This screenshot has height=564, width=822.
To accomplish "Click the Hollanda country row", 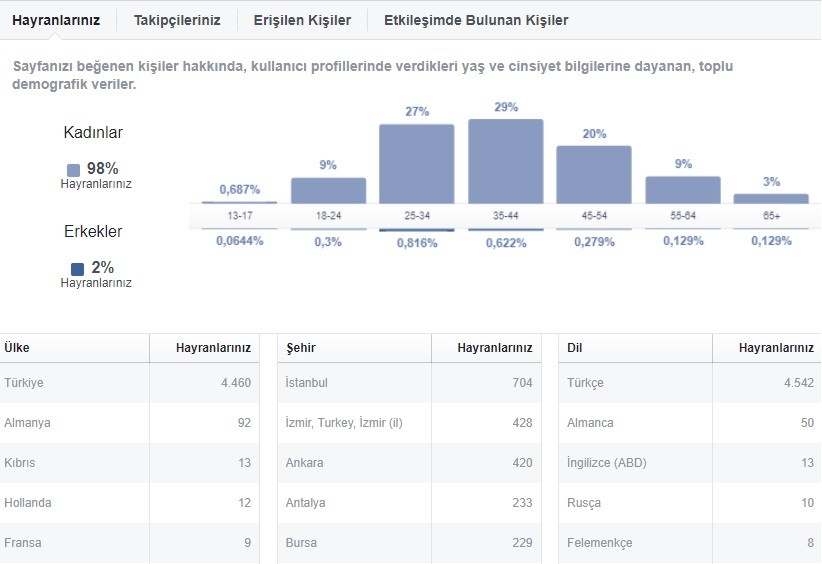I will 129,503.
